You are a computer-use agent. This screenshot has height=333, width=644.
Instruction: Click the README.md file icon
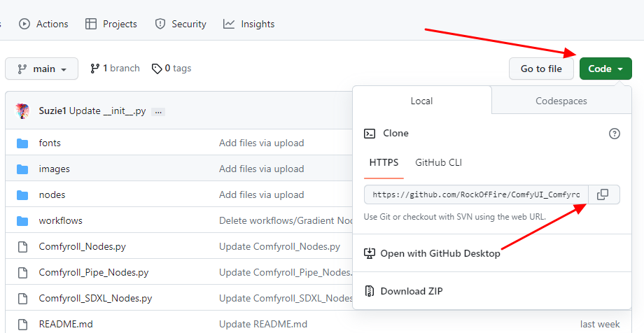click(22, 325)
